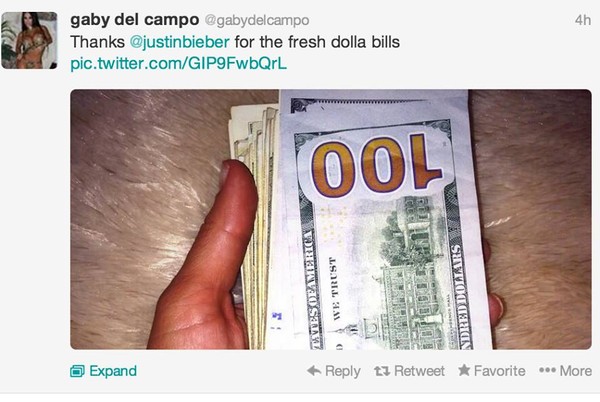Expand the tweet via Expand label
The image size is (600, 402).
[x=113, y=371]
